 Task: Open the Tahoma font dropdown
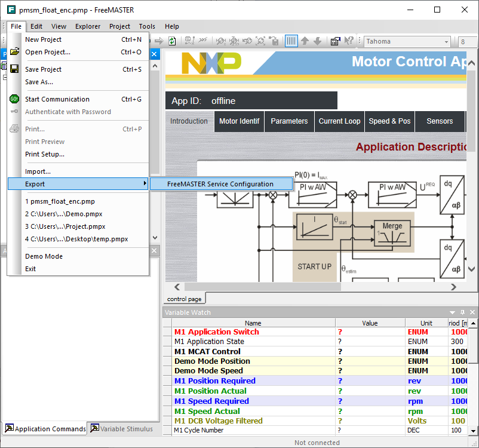point(446,42)
